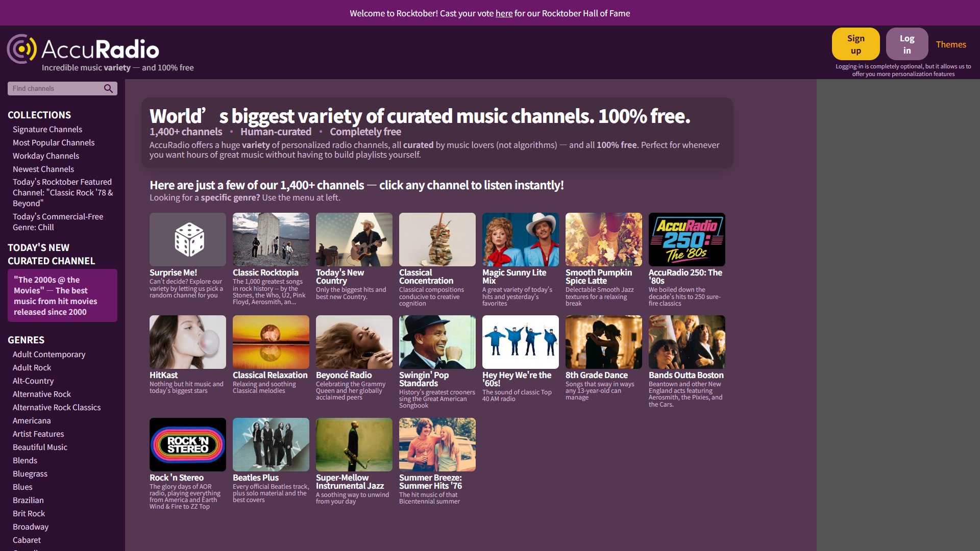Screen dimensions: 980x551
Task: Open the Alt-Country genre
Action: click(33, 381)
